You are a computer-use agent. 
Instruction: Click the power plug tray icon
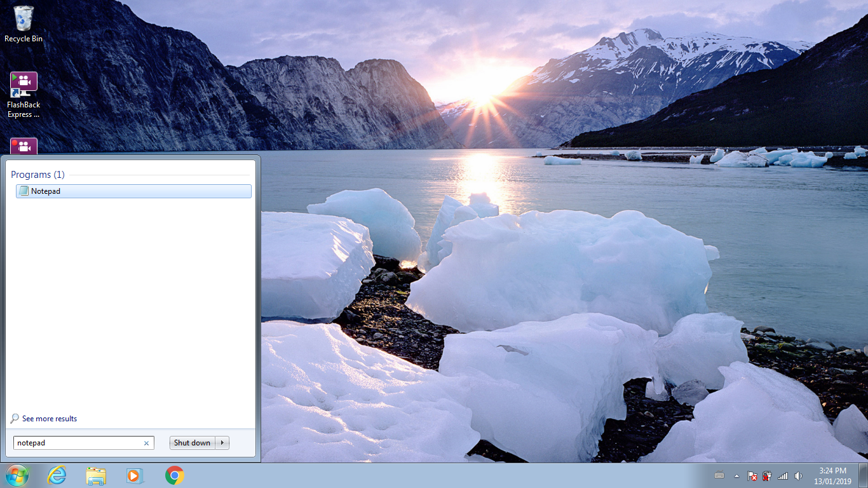767,475
